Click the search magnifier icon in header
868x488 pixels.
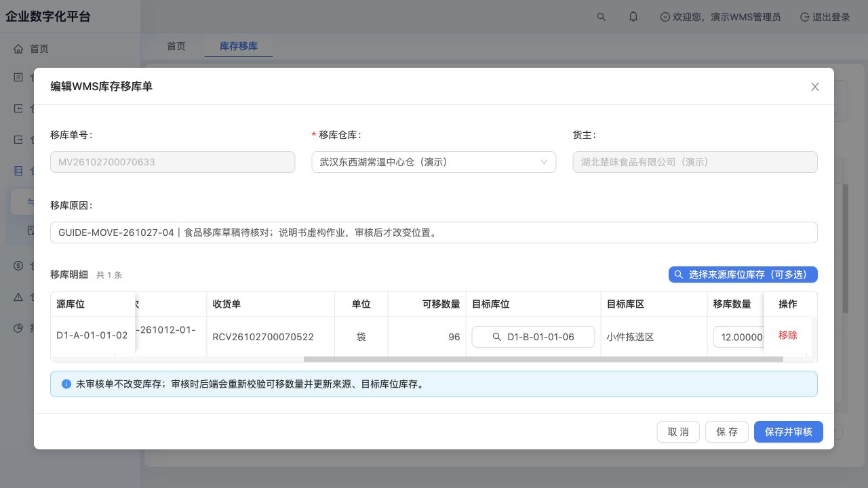click(x=601, y=17)
